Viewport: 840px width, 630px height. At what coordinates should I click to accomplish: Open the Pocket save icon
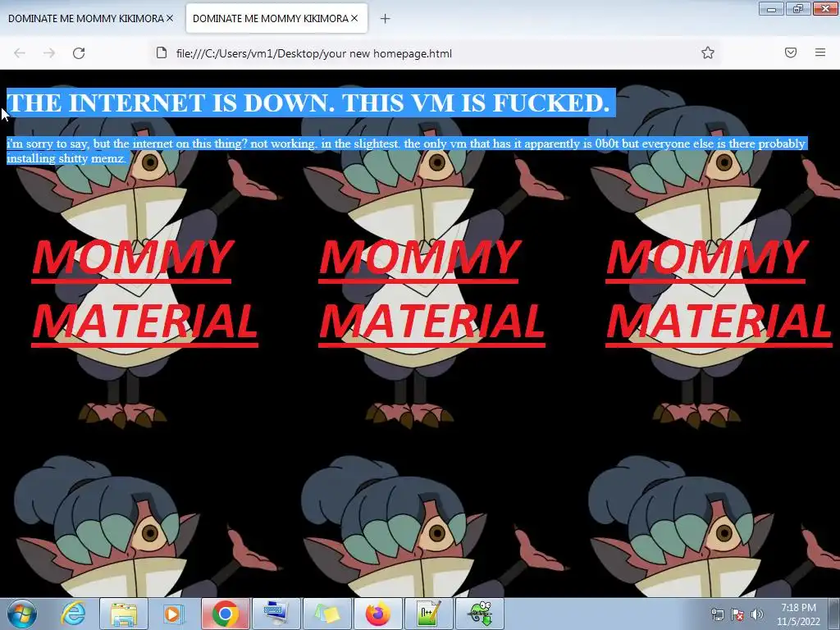(x=791, y=52)
